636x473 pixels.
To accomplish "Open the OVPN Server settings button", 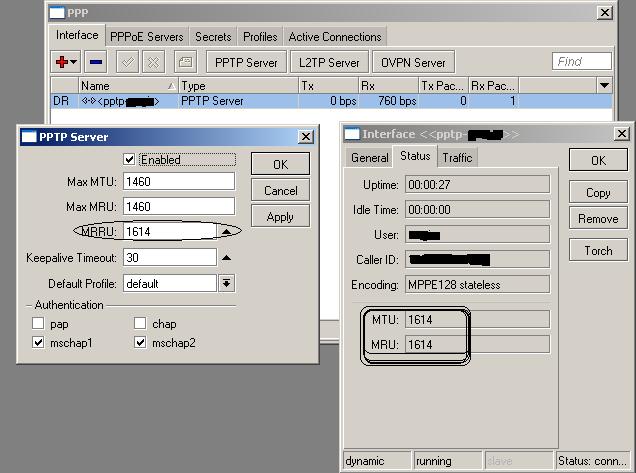I will (x=413, y=62).
